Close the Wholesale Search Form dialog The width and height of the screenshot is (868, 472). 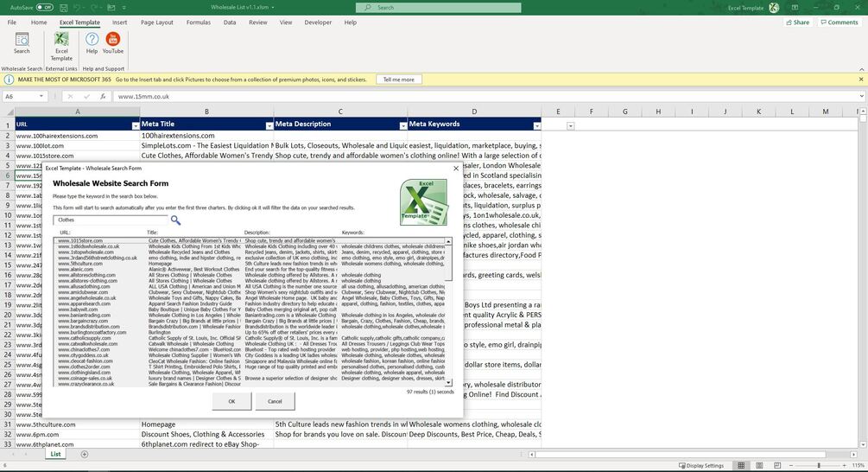[x=455, y=169]
